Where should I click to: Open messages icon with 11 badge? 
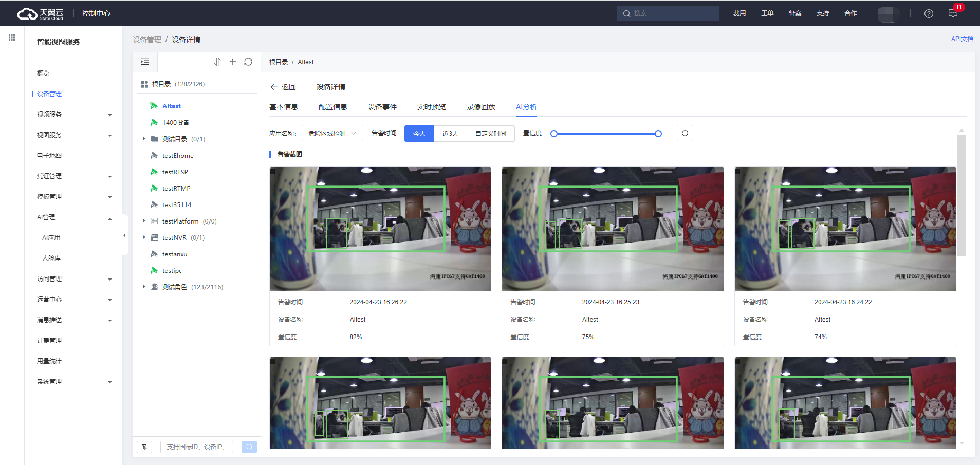click(953, 13)
